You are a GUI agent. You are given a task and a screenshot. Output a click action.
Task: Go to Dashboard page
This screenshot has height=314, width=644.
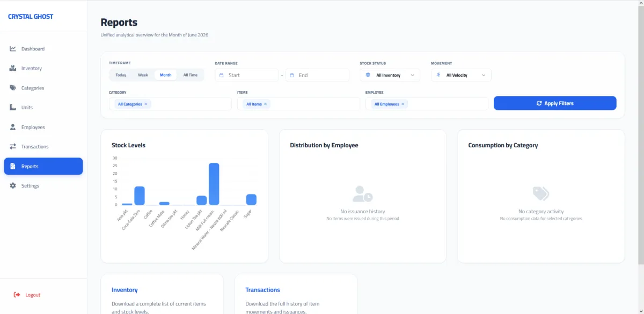43,49
